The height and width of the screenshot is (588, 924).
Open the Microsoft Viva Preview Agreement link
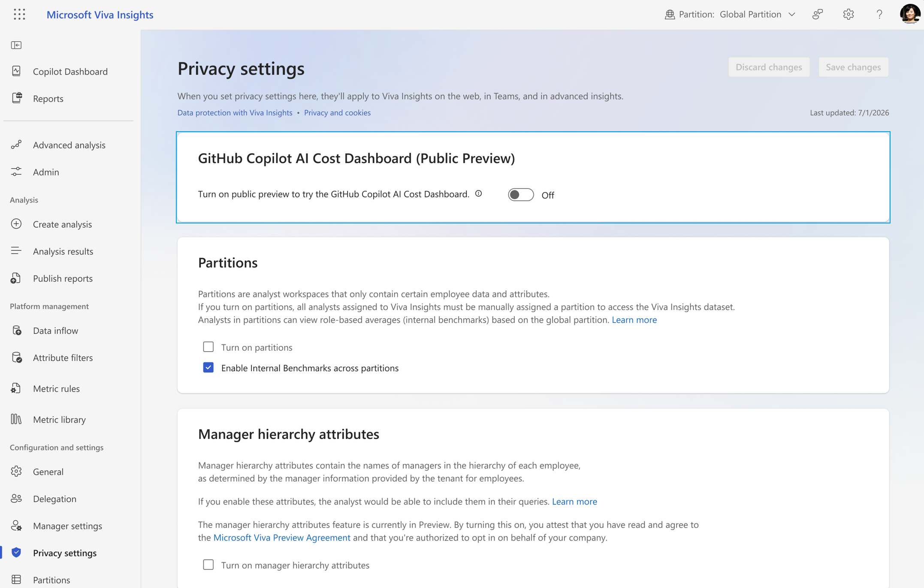tap(282, 537)
